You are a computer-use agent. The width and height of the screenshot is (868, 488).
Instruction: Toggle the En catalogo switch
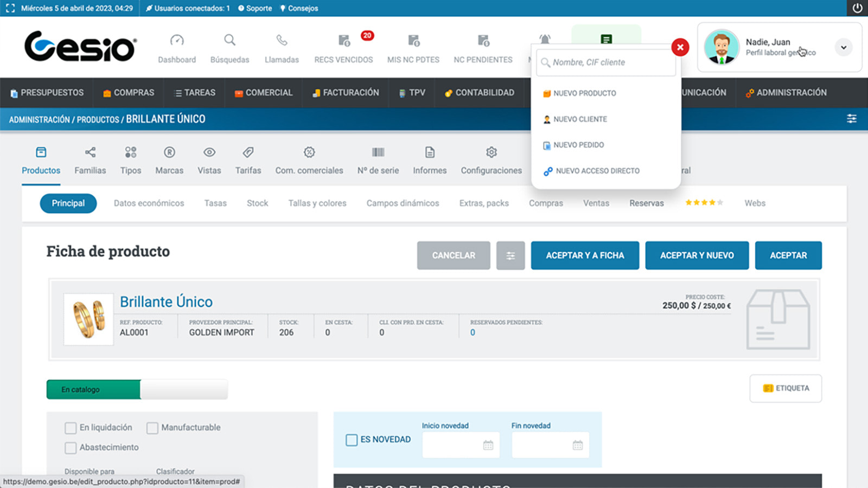[137, 389]
